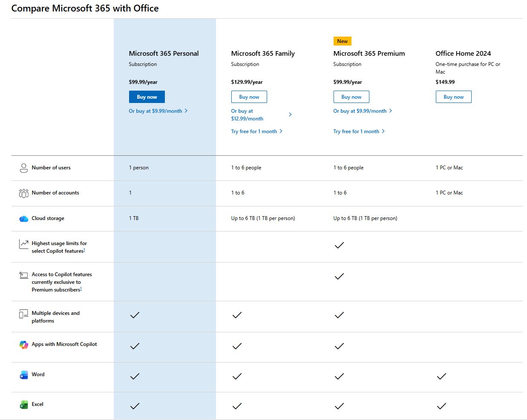Click the Microsoft Copilot colorful icon
The height and width of the screenshot is (420, 527).
pyautogui.click(x=24, y=345)
